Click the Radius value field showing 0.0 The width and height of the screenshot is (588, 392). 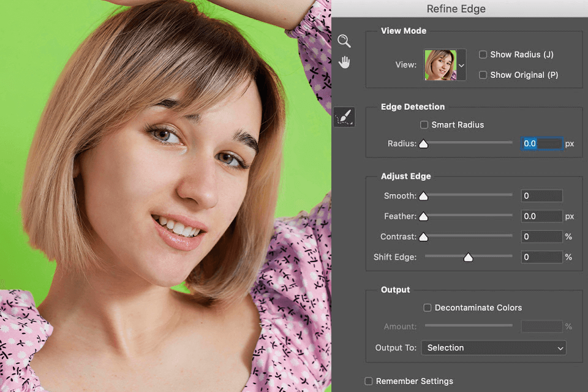(x=542, y=144)
